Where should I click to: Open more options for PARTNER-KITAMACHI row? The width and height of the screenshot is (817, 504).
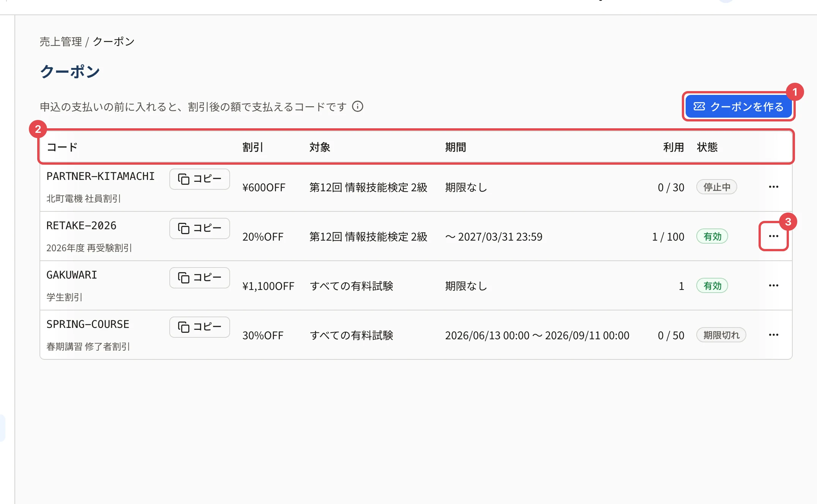[773, 187]
